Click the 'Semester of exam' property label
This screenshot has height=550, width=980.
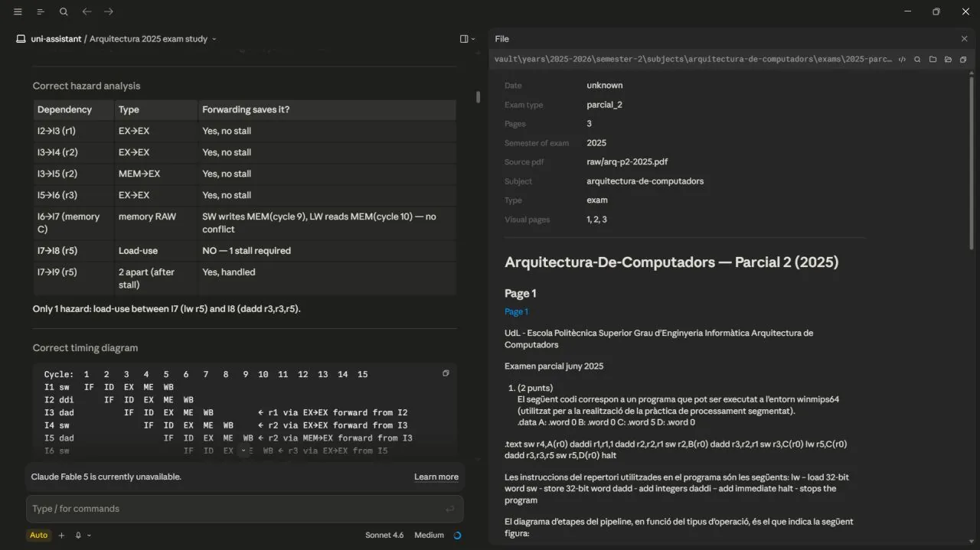click(537, 143)
